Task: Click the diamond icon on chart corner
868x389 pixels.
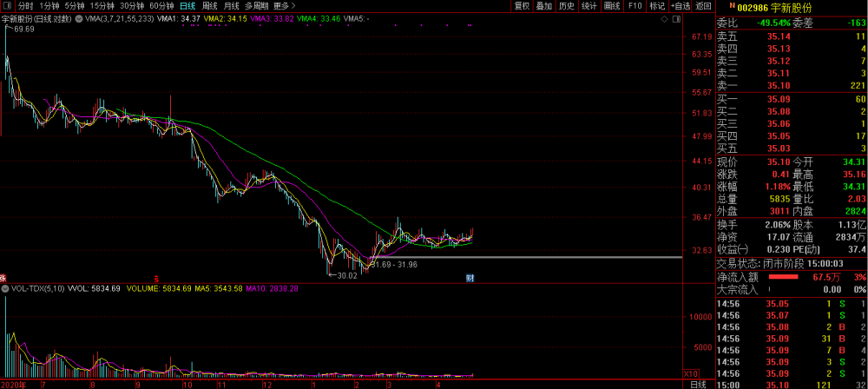Action: (x=665, y=19)
